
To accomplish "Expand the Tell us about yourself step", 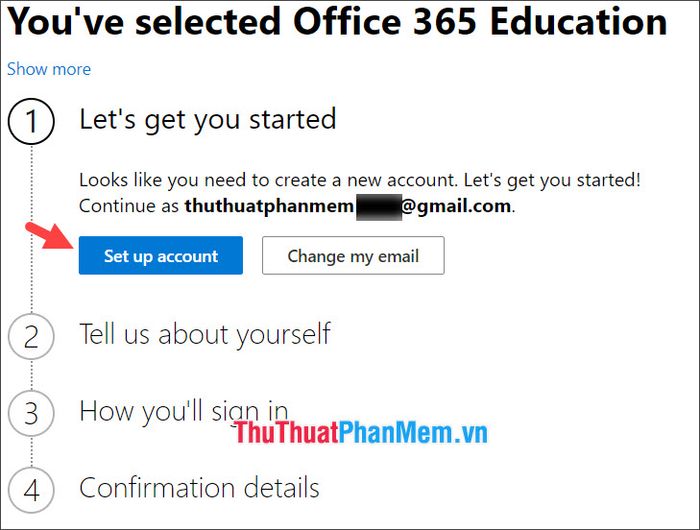I will point(205,334).
